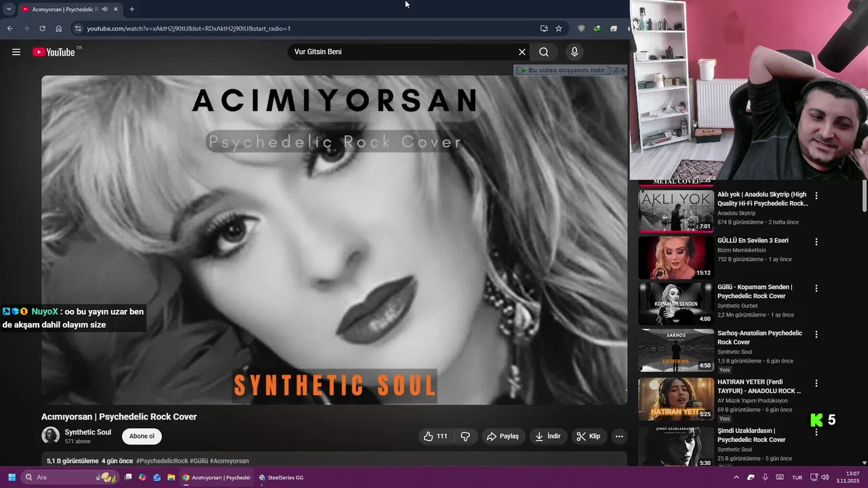Image resolution: width=868 pixels, height=488 pixels.
Task: Click the taskbar Ara search box
Action: pos(71,477)
